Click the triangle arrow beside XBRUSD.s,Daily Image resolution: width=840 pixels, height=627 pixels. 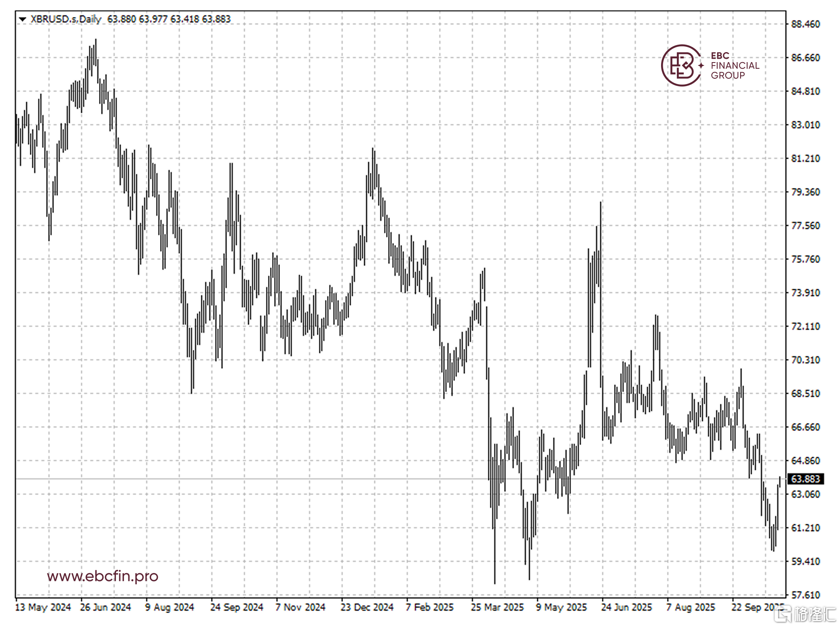pyautogui.click(x=22, y=19)
